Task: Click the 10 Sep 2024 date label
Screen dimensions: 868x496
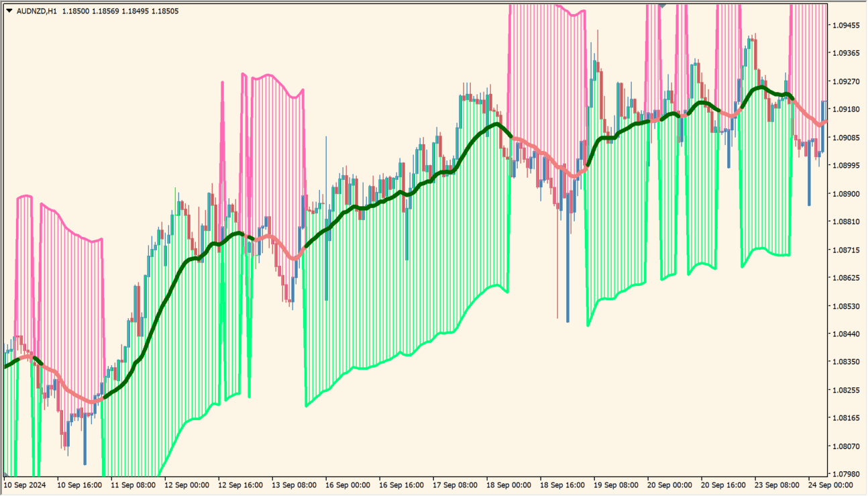Action: pos(25,485)
